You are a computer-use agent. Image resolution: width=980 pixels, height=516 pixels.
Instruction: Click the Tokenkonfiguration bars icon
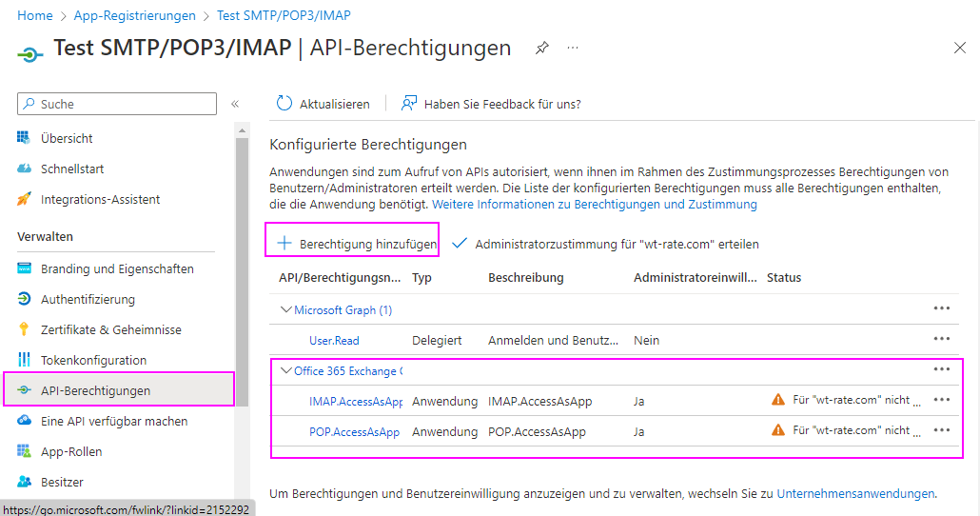24,360
